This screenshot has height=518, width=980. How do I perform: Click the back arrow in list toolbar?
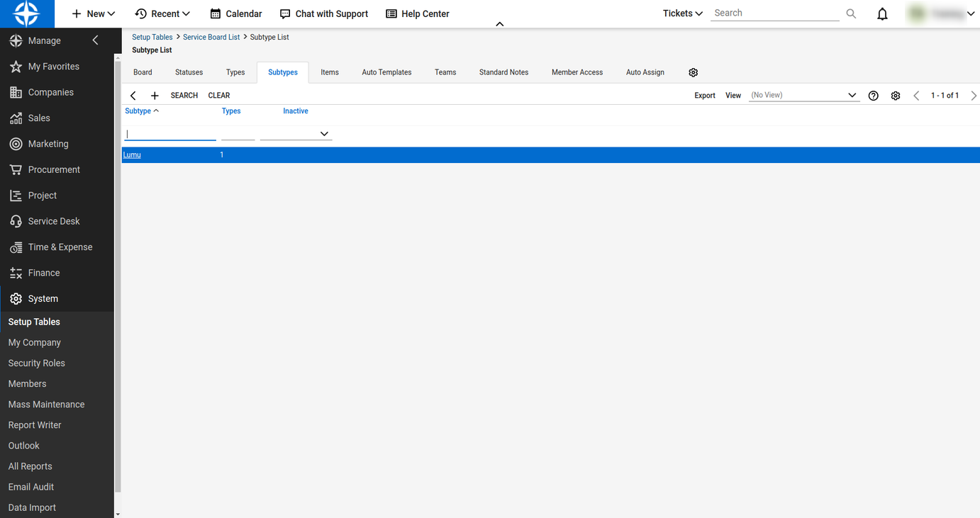click(133, 96)
